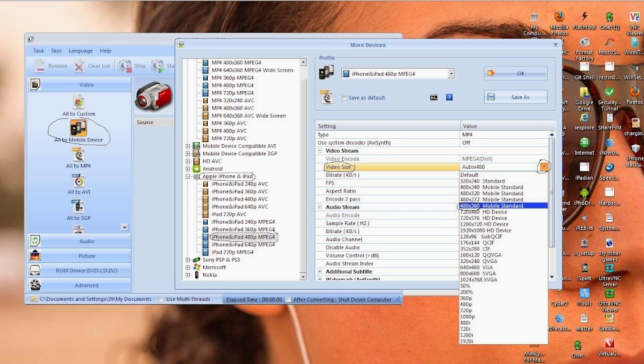Click the Clear List toolbar icon
The height and width of the screenshot is (364, 644).
tap(79, 66)
